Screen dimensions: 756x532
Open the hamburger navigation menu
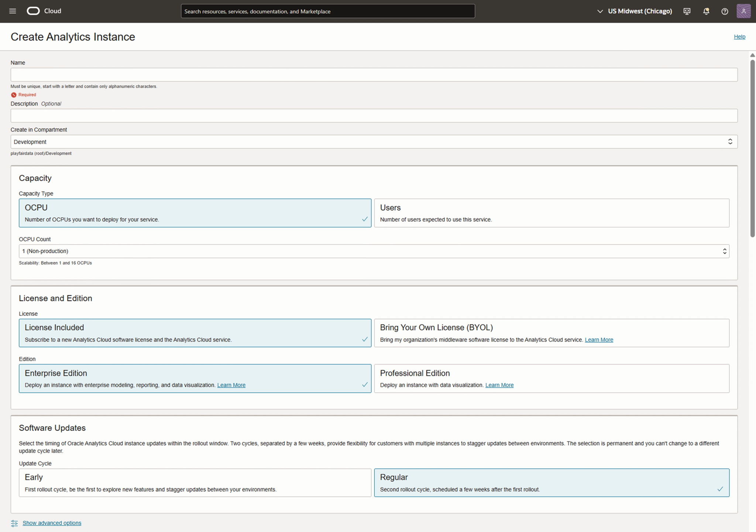[x=13, y=11]
